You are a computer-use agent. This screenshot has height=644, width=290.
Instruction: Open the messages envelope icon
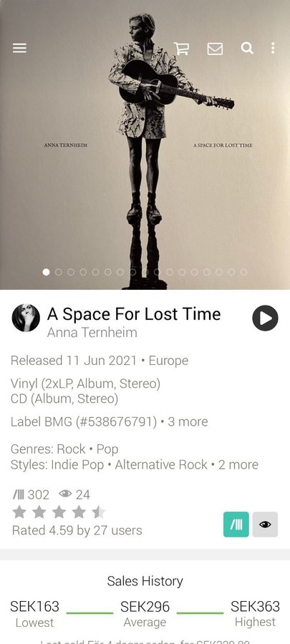[215, 49]
